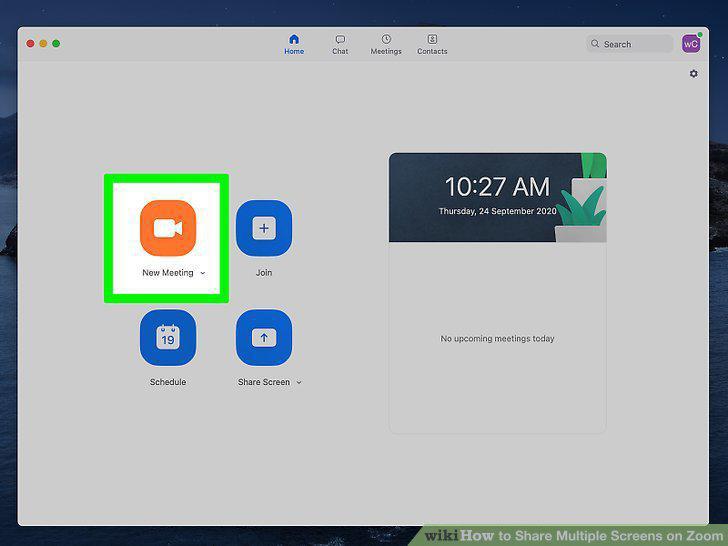Image resolution: width=728 pixels, height=546 pixels.
Task: Switch to the Chat tab
Action: pos(340,45)
